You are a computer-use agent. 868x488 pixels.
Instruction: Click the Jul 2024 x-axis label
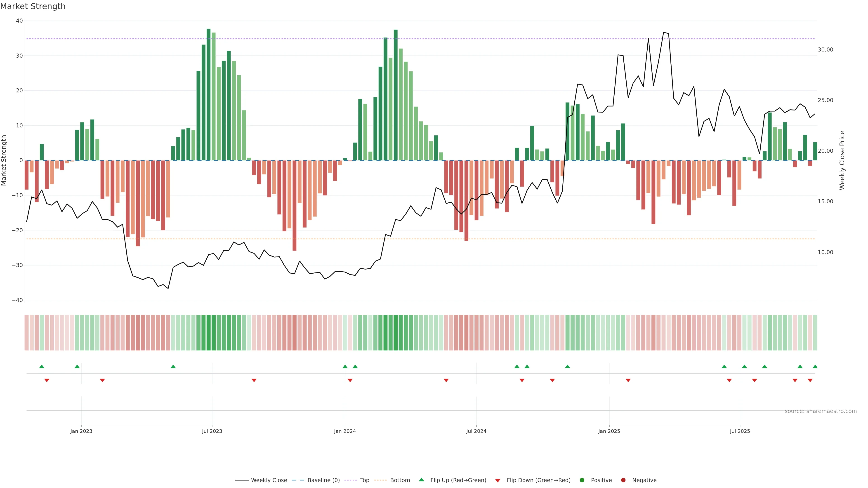[476, 431]
